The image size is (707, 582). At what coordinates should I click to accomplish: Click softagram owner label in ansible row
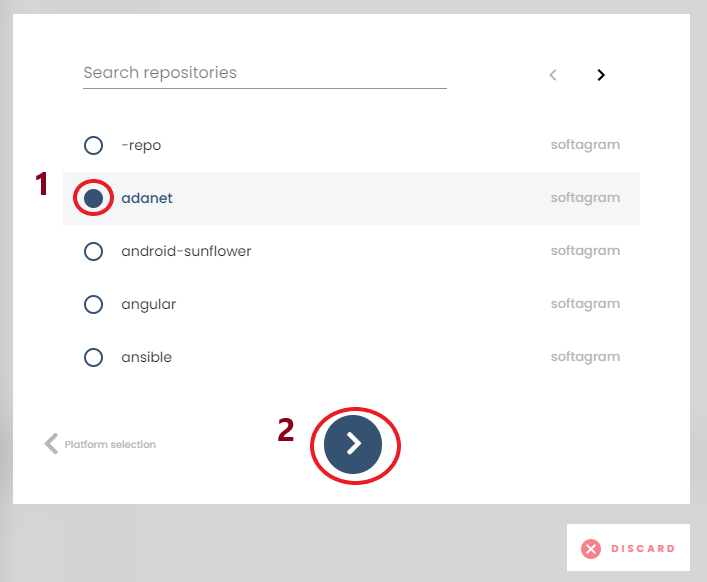click(585, 357)
